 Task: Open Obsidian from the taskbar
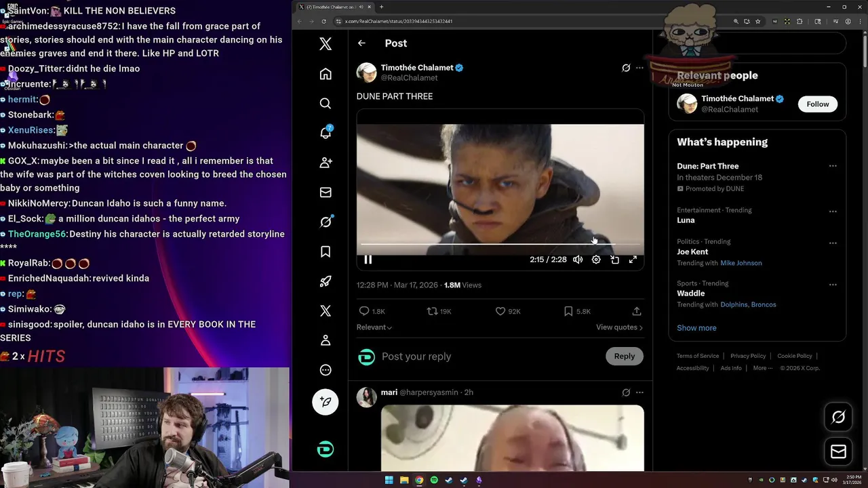click(479, 481)
